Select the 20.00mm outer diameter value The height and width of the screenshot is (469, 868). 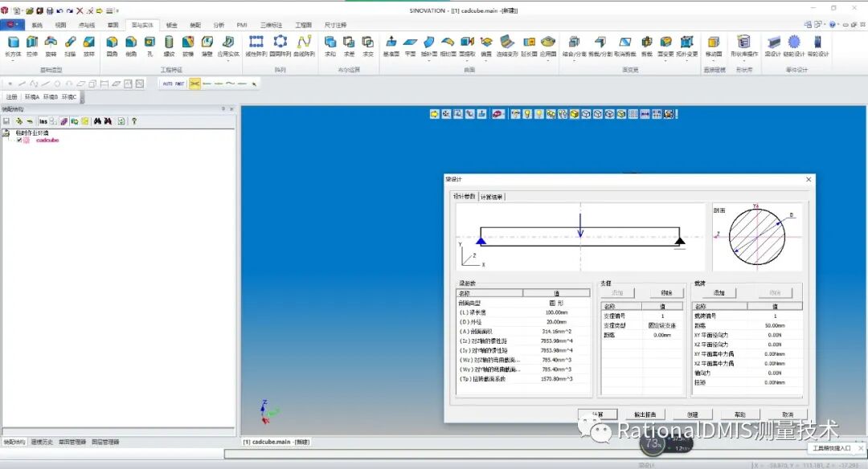coord(556,322)
